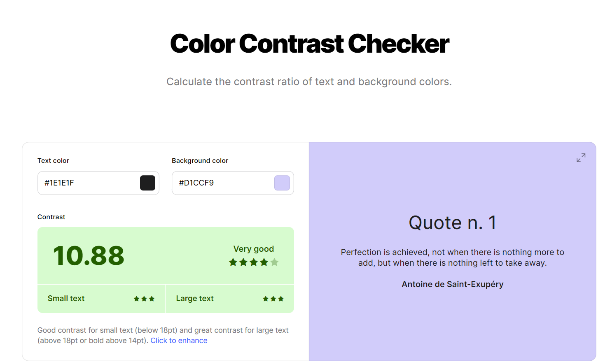Click the Large text three-star rating
This screenshot has height=364, width=598.
point(273,299)
